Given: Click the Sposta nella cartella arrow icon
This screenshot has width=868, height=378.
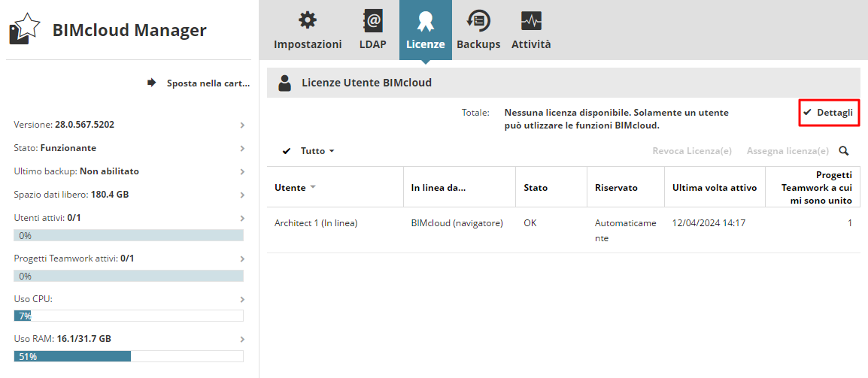Looking at the screenshot, I should point(151,83).
